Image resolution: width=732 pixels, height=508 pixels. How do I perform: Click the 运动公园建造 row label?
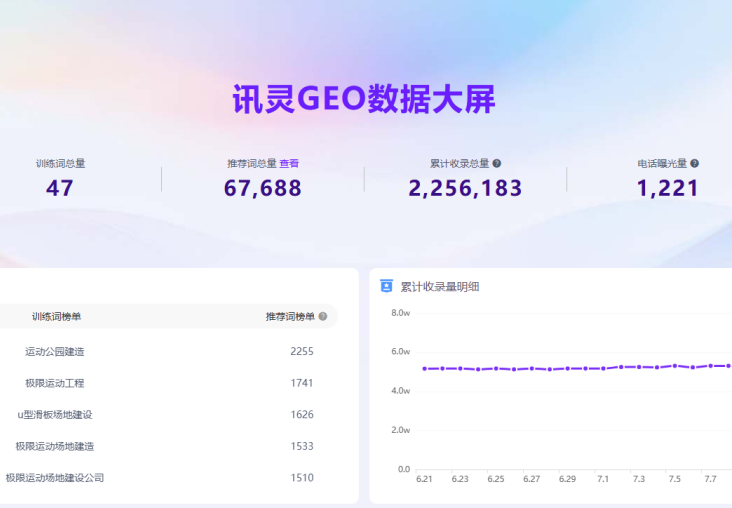[55, 352]
